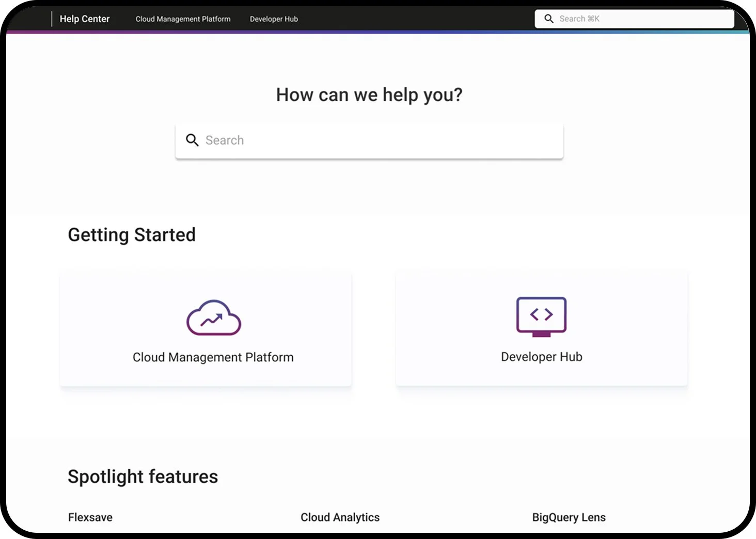Click the cloud with chart icon
This screenshot has width=756, height=539.
[214, 318]
